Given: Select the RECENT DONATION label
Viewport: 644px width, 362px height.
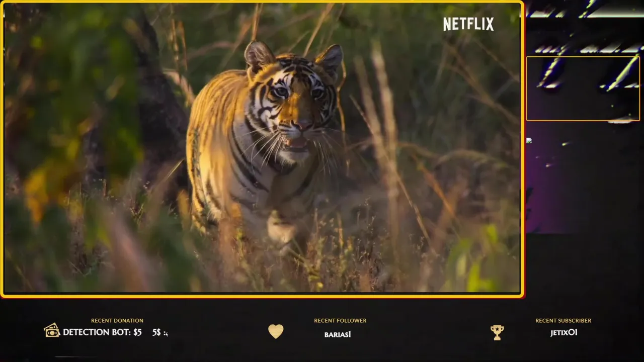Looking at the screenshot, I should tap(117, 320).
